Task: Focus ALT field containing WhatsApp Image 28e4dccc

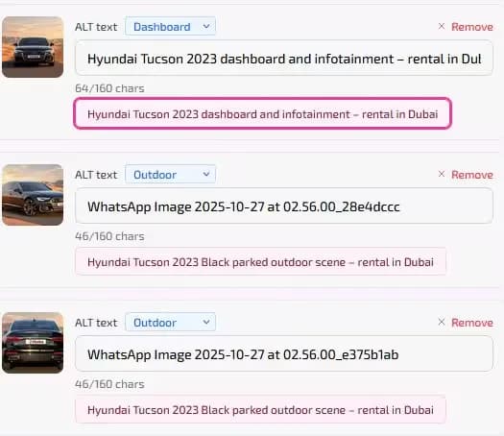Action: 284,206
